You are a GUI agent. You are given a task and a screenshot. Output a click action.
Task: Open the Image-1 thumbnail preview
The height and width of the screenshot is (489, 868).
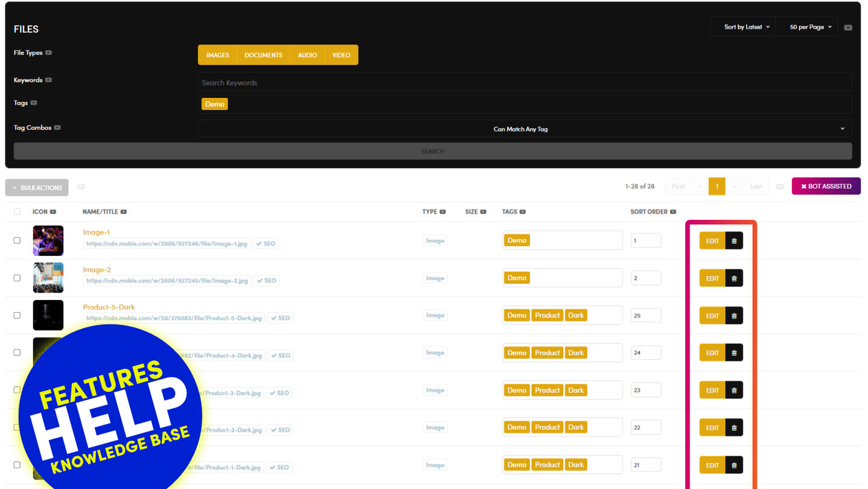(48, 240)
